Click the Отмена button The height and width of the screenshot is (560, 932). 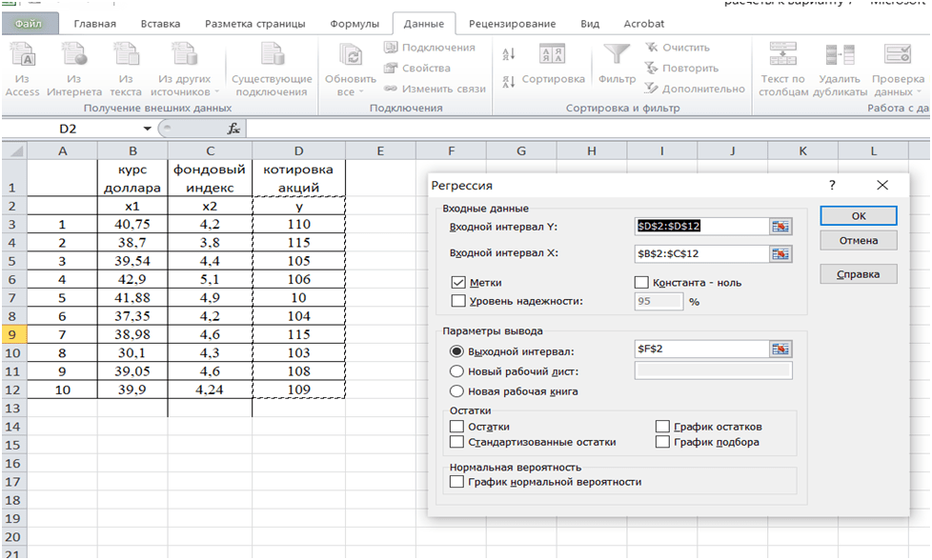859,241
